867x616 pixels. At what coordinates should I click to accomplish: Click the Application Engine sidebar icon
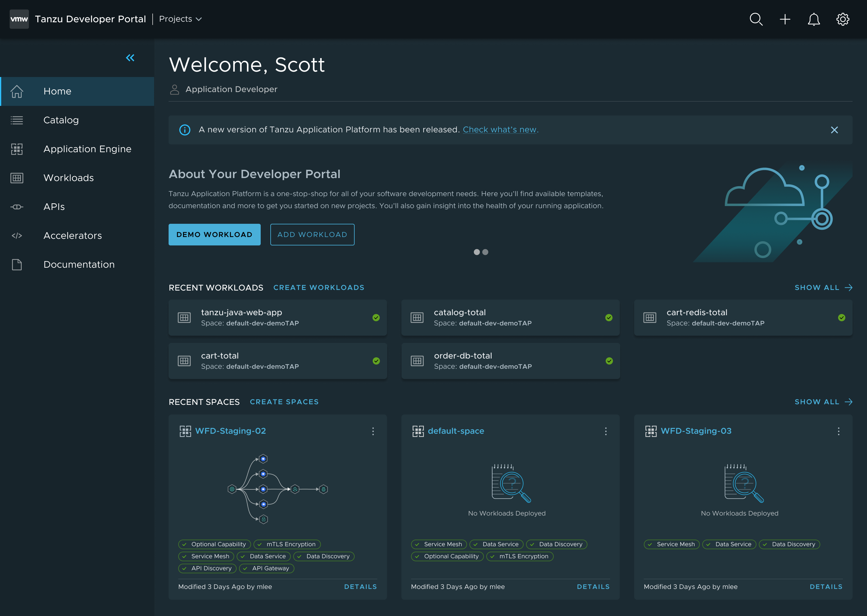(x=17, y=149)
